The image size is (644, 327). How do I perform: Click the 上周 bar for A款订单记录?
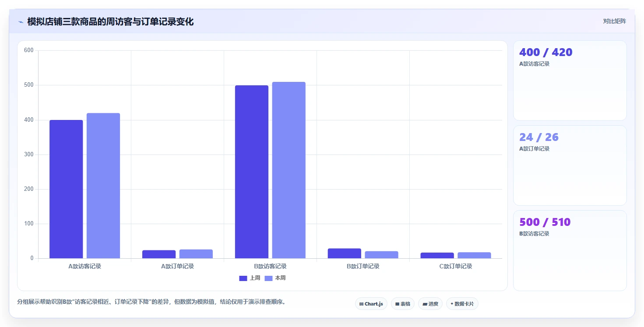(x=159, y=254)
